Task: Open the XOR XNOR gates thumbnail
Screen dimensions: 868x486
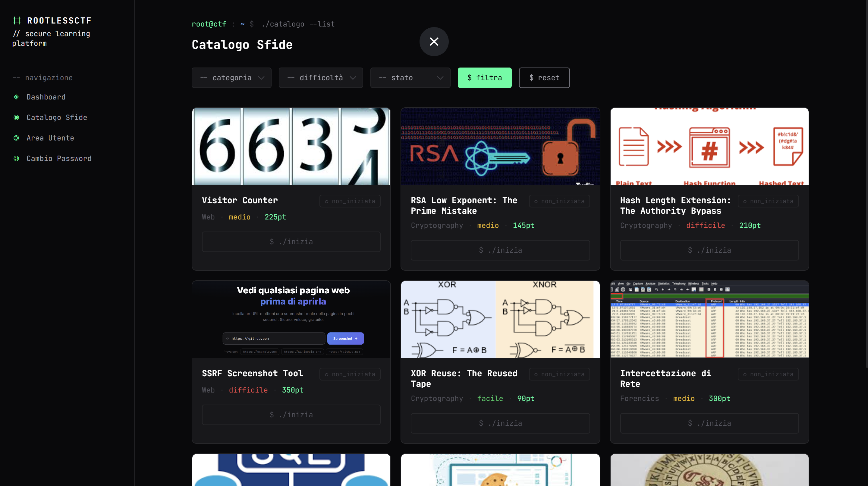Action: pyautogui.click(x=500, y=320)
